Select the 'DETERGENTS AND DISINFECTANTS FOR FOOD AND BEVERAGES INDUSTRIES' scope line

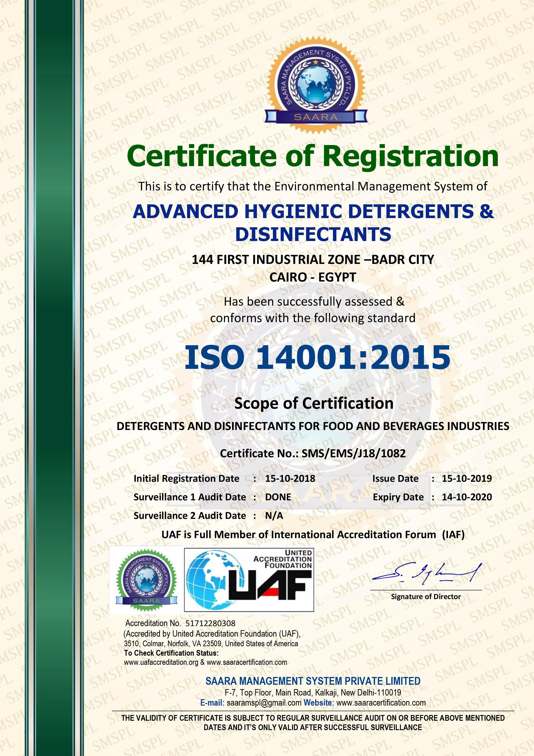(313, 426)
